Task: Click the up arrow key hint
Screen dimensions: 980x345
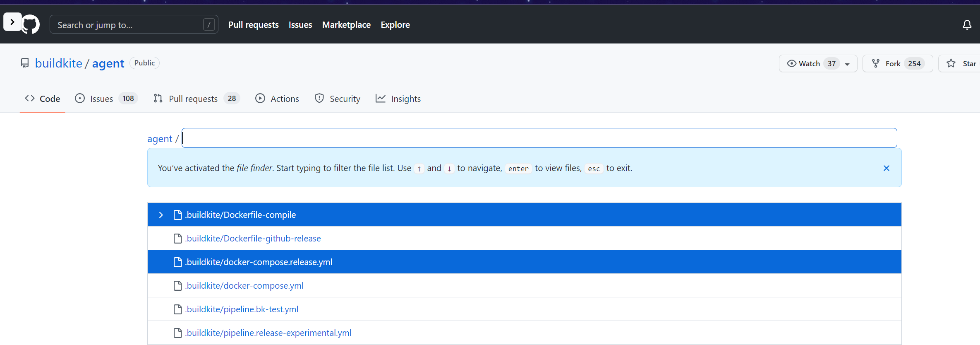Action: point(419,169)
